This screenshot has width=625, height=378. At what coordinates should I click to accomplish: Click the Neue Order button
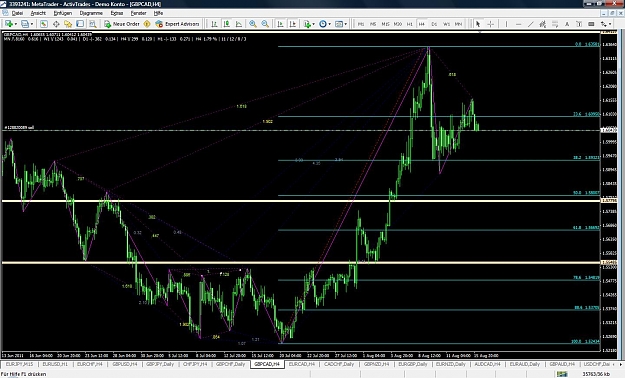122,24
